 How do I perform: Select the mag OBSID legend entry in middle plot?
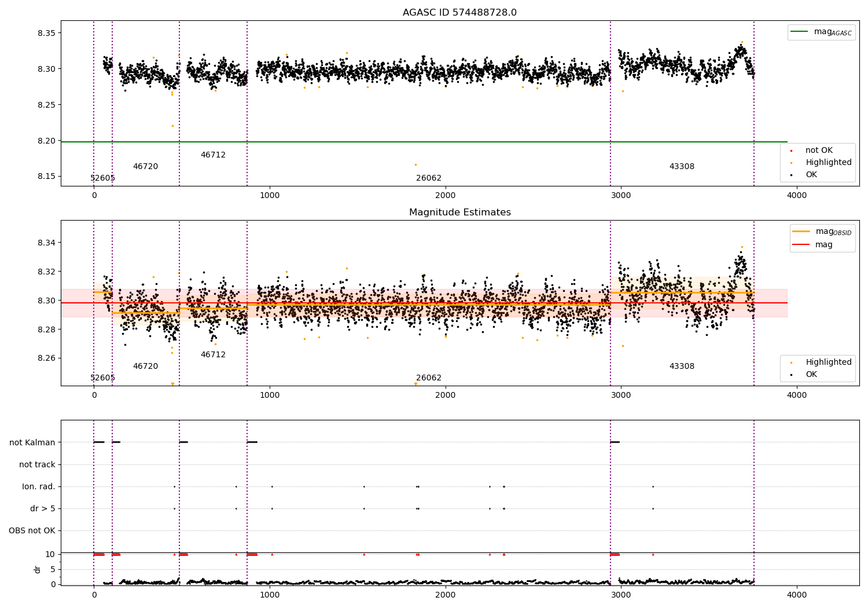tap(822, 232)
